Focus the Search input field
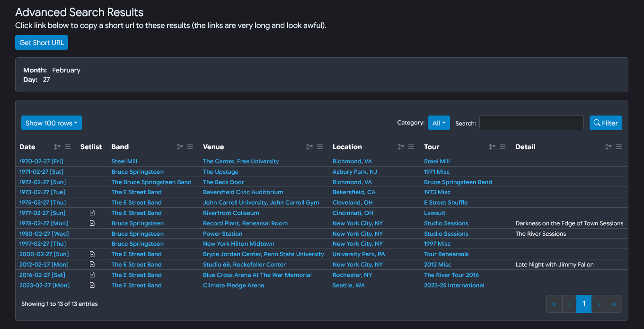 click(x=531, y=123)
